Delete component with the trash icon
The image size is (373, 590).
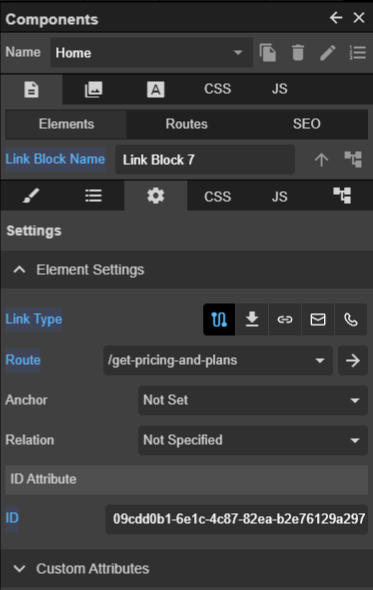pyautogui.click(x=298, y=53)
